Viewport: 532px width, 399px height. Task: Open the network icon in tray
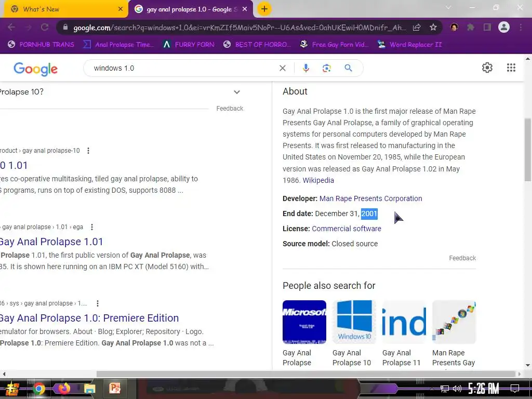click(444, 389)
